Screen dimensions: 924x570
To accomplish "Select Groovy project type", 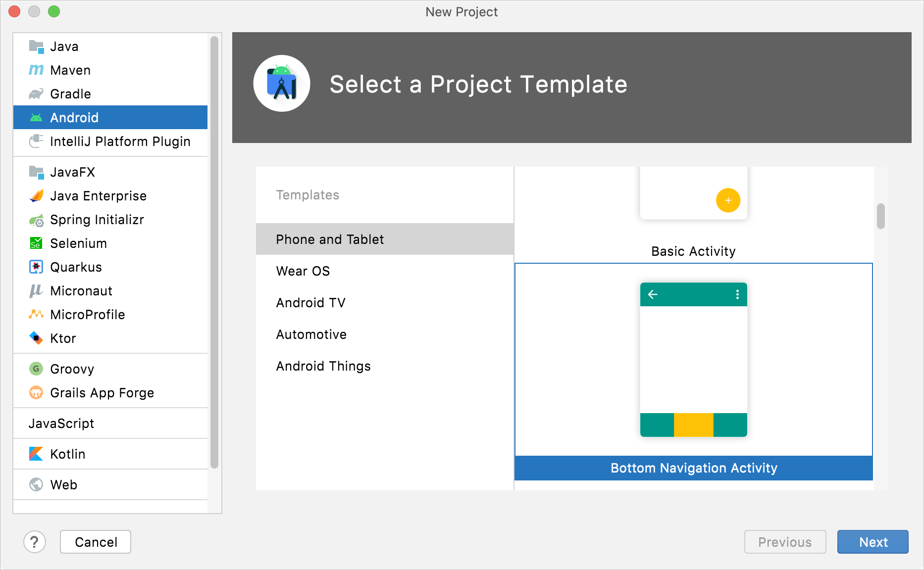I will (x=110, y=369).
